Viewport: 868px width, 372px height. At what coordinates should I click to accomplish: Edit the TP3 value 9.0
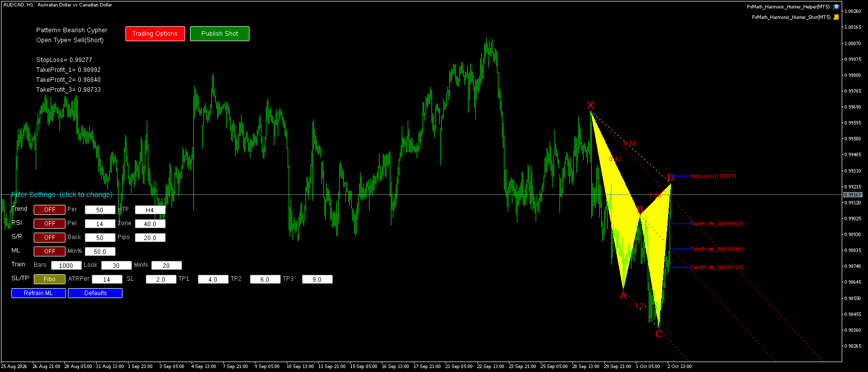tap(317, 279)
